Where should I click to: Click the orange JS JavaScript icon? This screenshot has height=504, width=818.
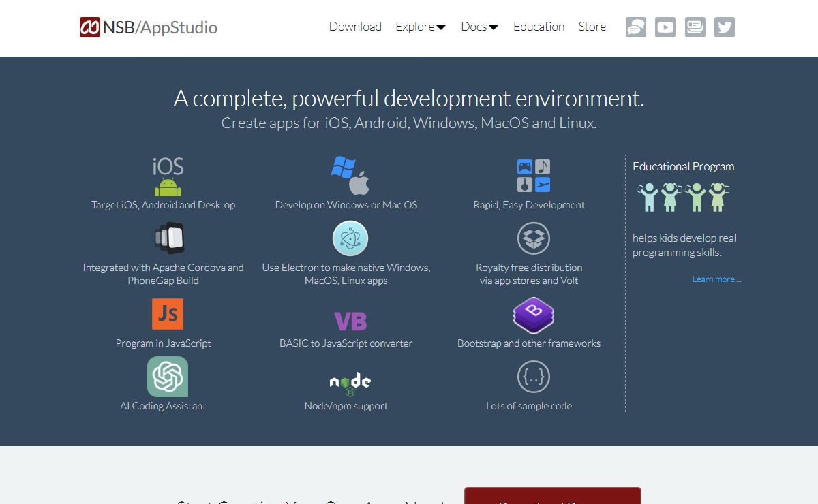(168, 314)
